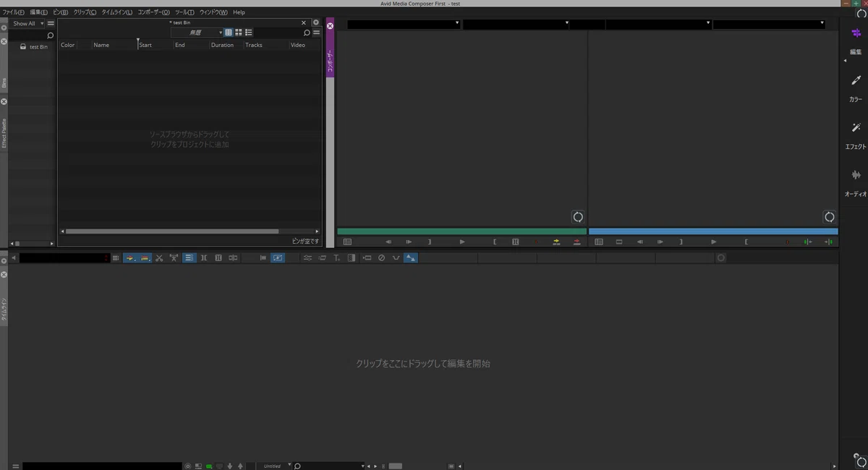Click the timeline scissors Add Edit tool

(159, 258)
